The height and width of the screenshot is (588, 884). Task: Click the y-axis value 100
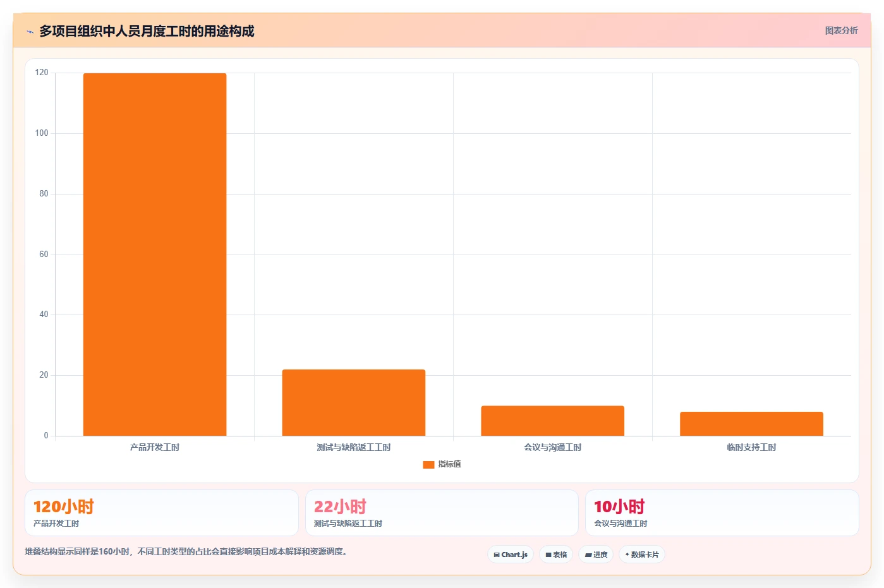tap(42, 133)
